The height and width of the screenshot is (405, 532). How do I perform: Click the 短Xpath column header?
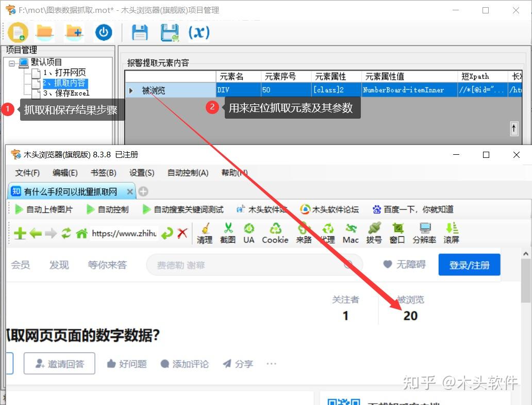coord(483,76)
